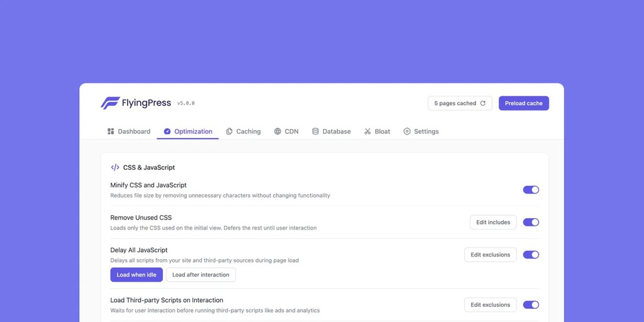Open the Database tab

tap(331, 131)
